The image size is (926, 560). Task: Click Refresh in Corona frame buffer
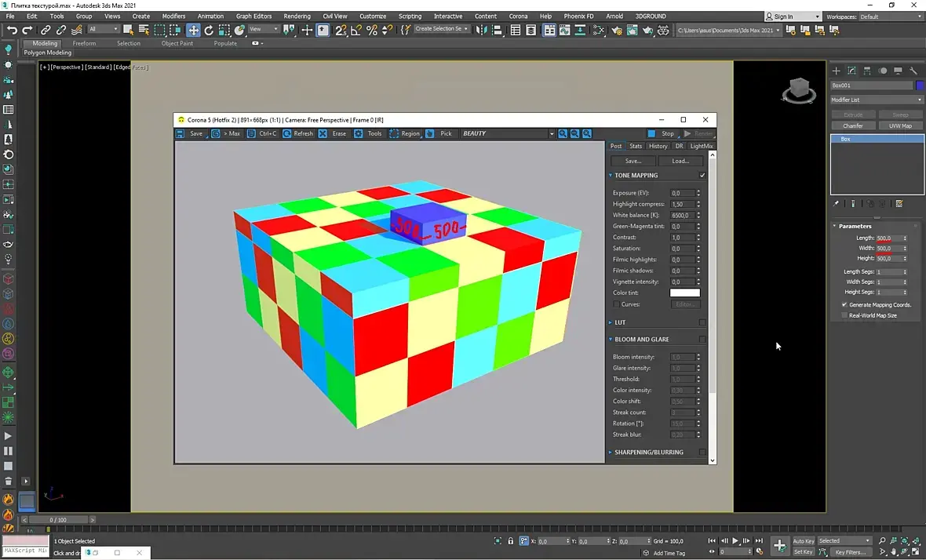(298, 133)
